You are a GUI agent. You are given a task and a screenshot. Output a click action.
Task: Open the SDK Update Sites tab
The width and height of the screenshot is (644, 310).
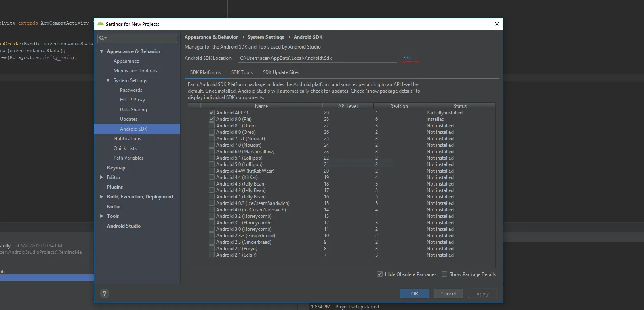tap(281, 72)
